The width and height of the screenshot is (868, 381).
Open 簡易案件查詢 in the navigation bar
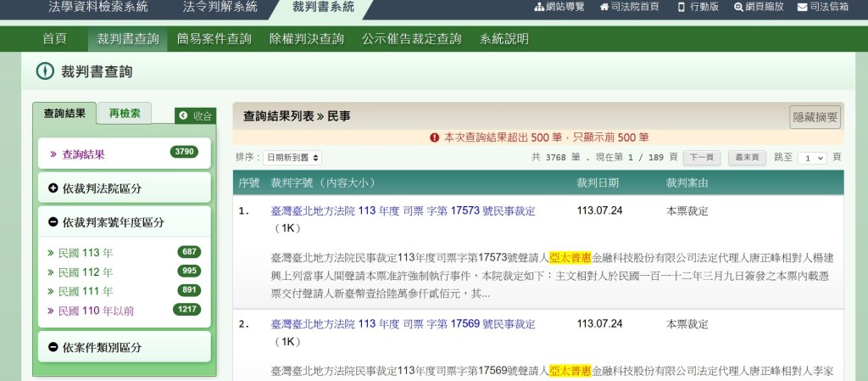tap(214, 39)
